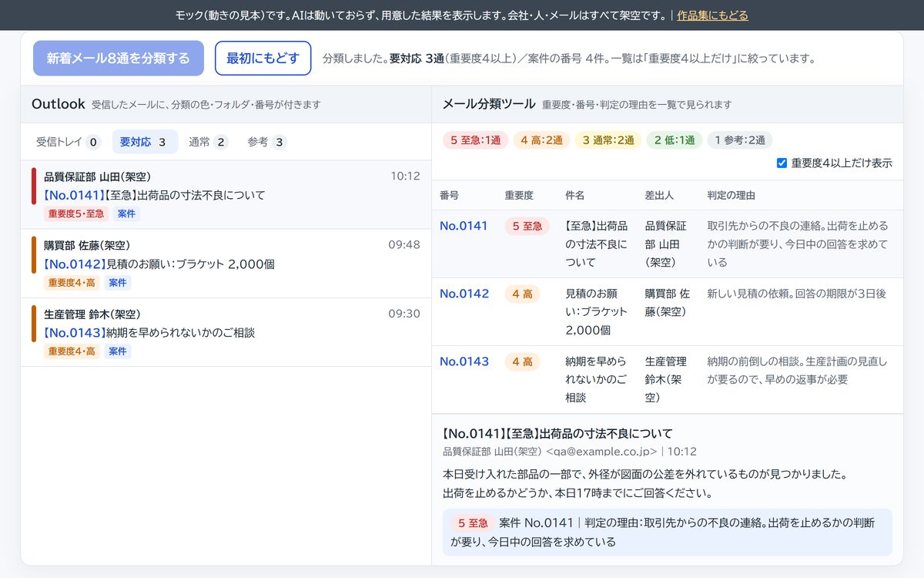Click No.0142 in the table
924x578 pixels.
tap(464, 294)
